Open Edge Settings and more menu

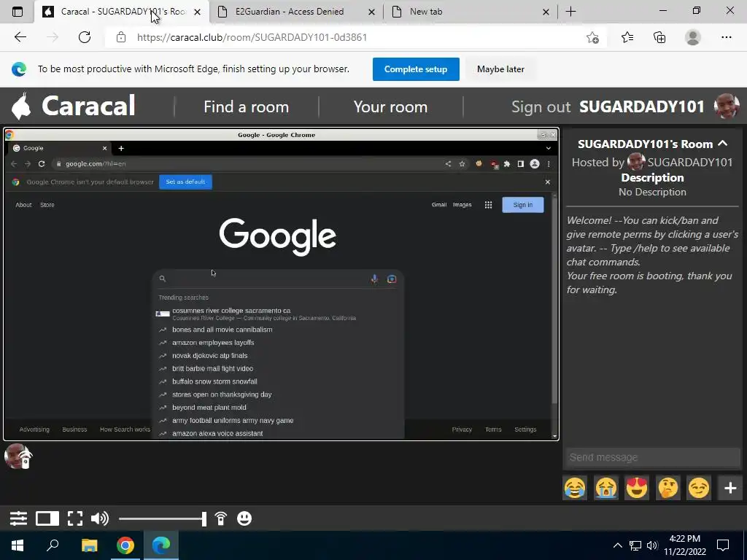726,37
